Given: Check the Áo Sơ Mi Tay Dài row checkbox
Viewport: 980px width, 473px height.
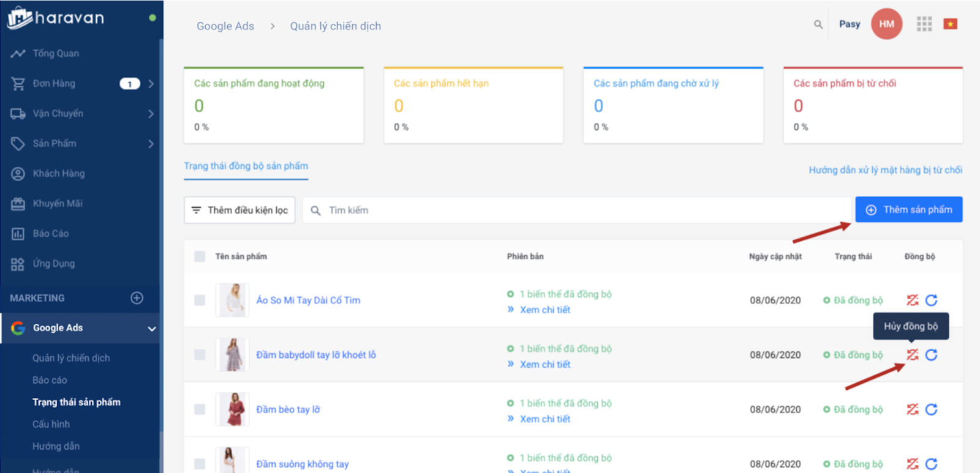Looking at the screenshot, I should (200, 300).
